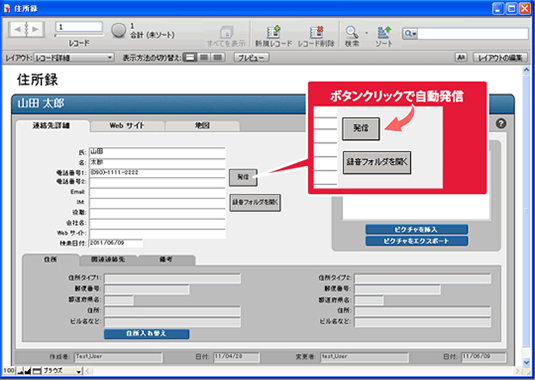Click the 住所タイプ1 field
This screenshot has height=380, width=535.
coord(172,279)
